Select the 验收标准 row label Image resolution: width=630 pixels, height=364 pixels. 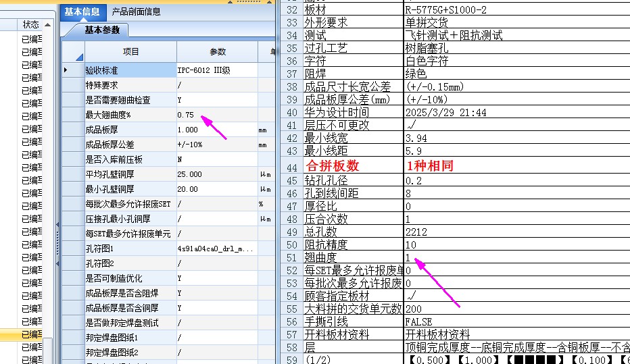pos(130,70)
